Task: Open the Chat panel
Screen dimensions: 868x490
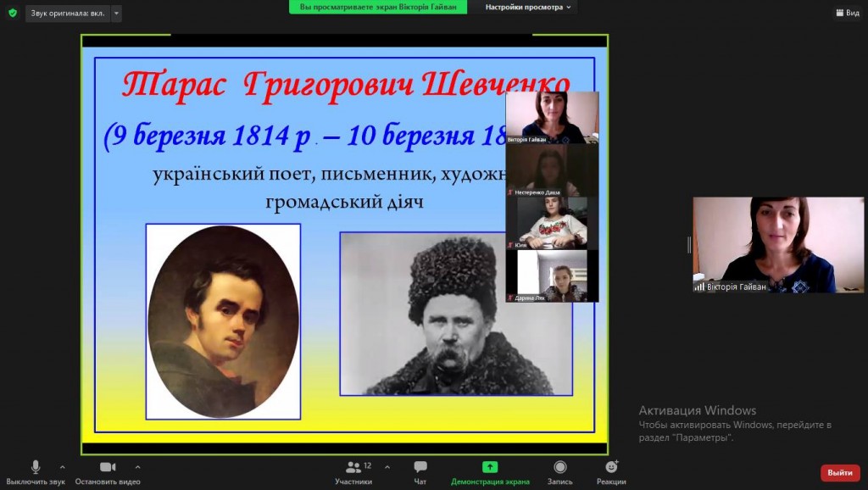Action: pyautogui.click(x=420, y=467)
